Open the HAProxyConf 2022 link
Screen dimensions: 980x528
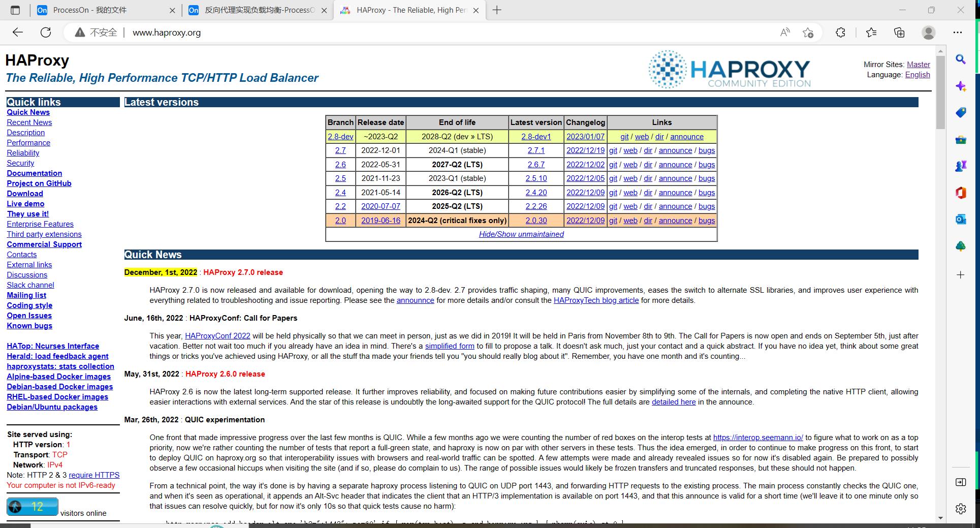(217, 336)
